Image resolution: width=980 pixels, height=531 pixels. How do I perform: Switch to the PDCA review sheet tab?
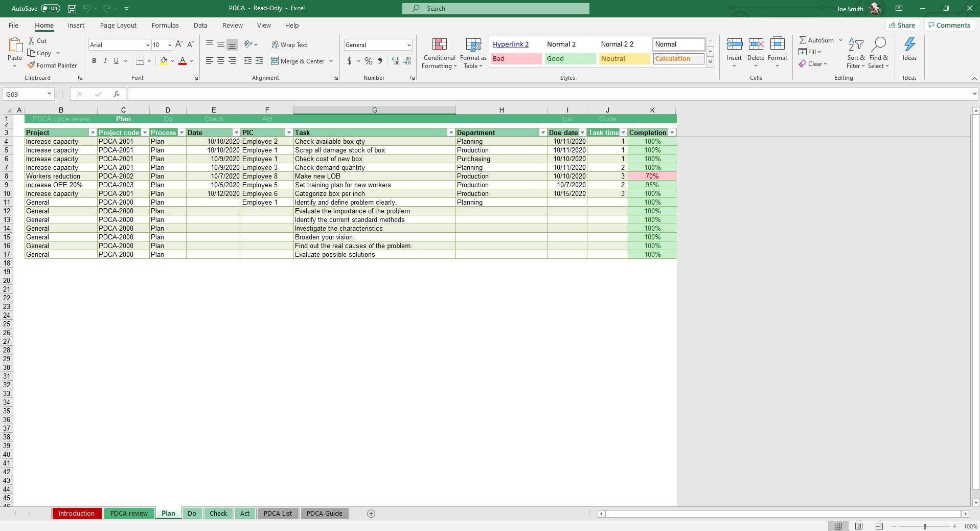click(x=129, y=514)
